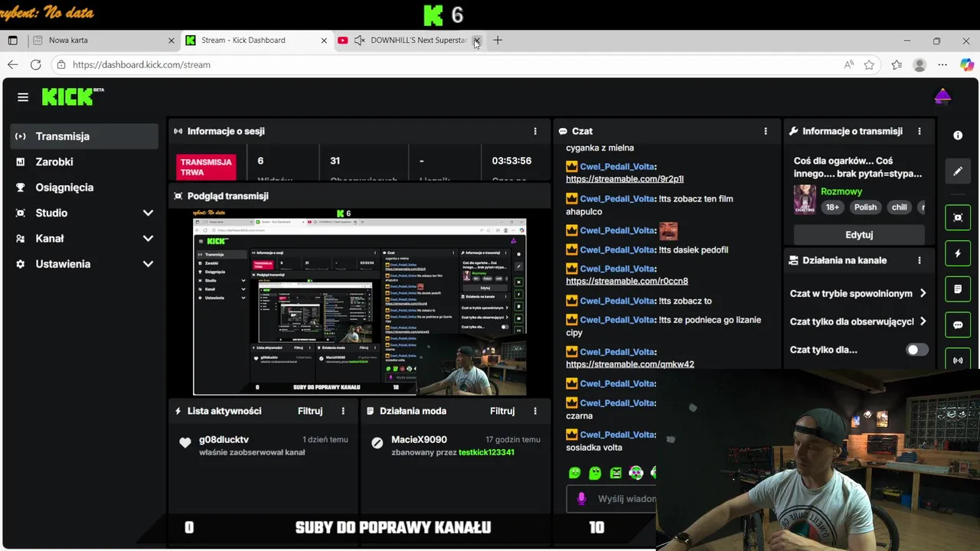Open Czat w trybie spowolnionym options
The width and height of the screenshot is (980, 551).
pos(858,293)
